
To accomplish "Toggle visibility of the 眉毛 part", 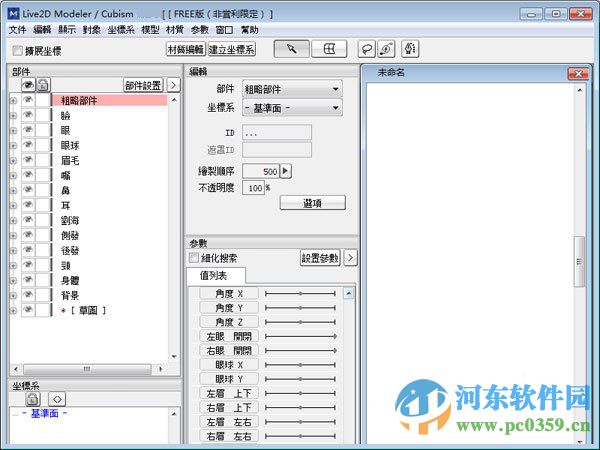I will coord(28,160).
